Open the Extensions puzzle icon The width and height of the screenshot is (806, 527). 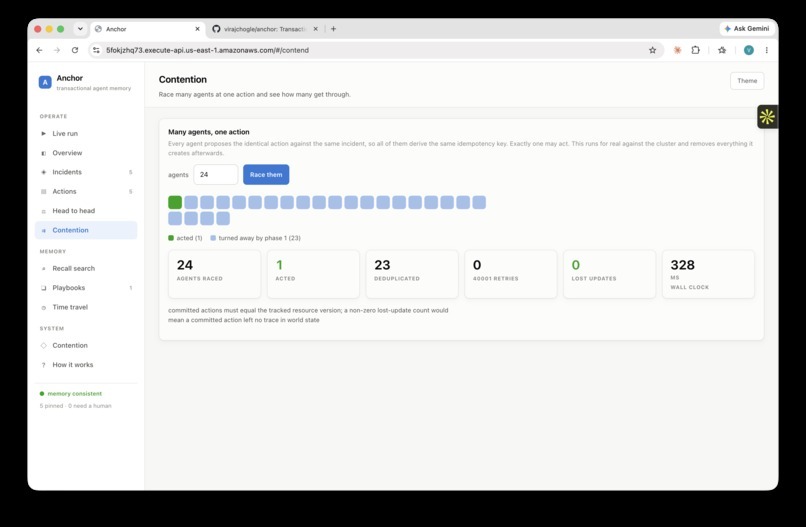(695, 50)
